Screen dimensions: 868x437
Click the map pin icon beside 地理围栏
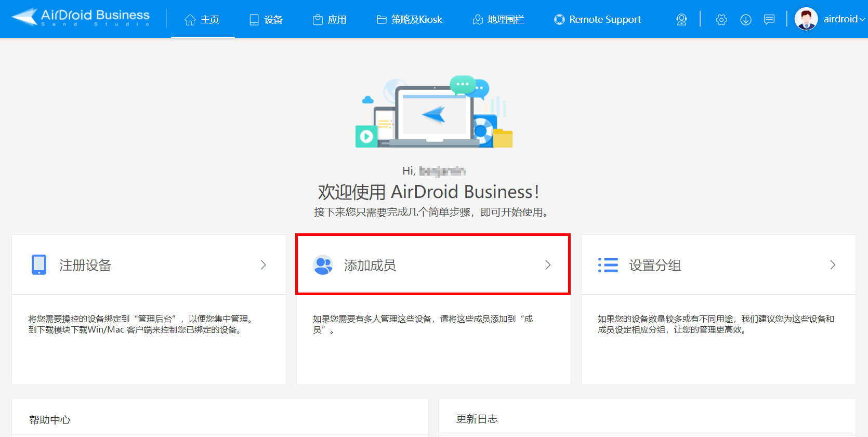[478, 20]
